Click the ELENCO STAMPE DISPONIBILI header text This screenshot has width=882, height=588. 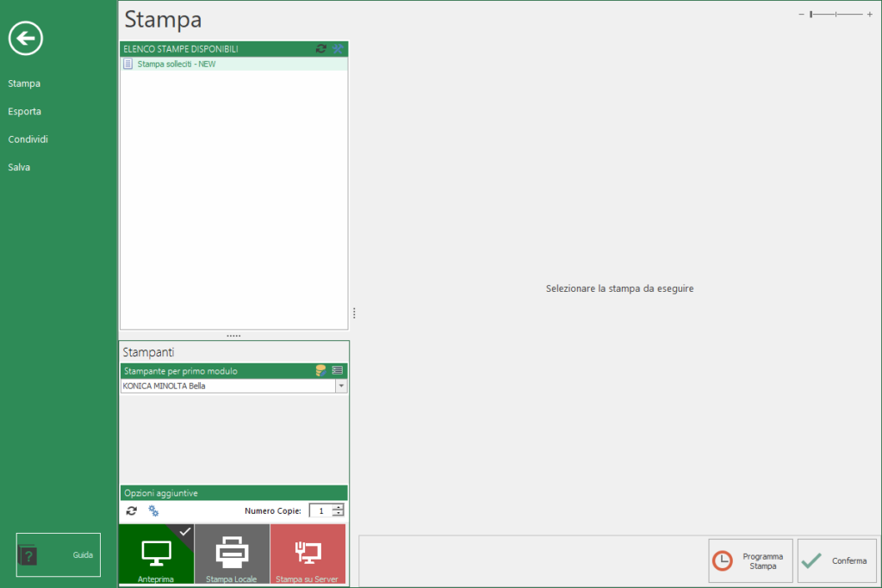181,49
